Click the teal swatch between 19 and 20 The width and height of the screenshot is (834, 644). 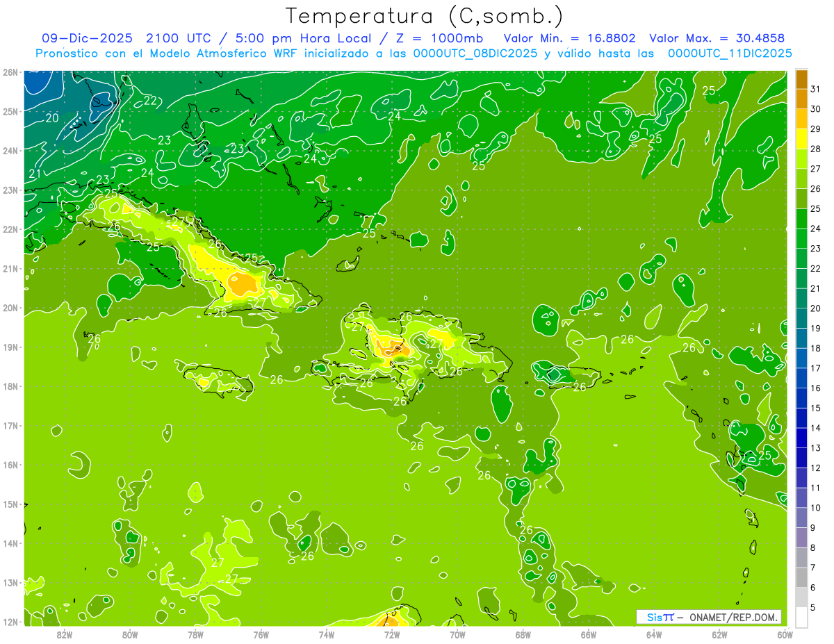click(x=801, y=318)
